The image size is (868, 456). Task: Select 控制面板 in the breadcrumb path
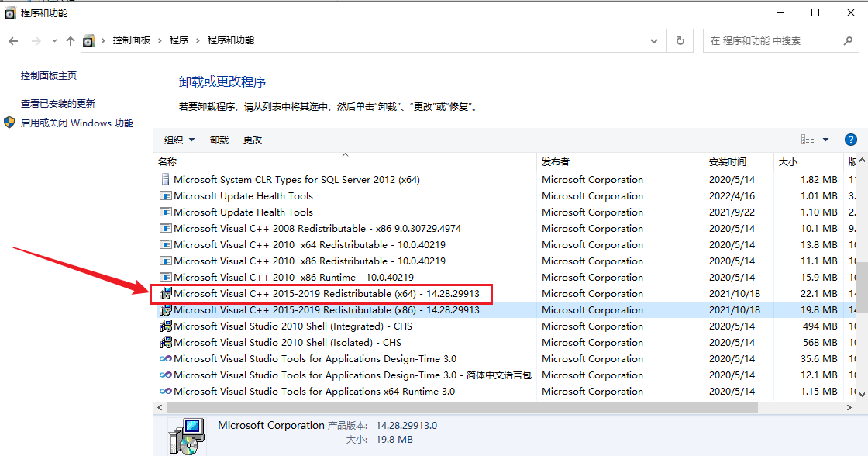click(x=132, y=40)
